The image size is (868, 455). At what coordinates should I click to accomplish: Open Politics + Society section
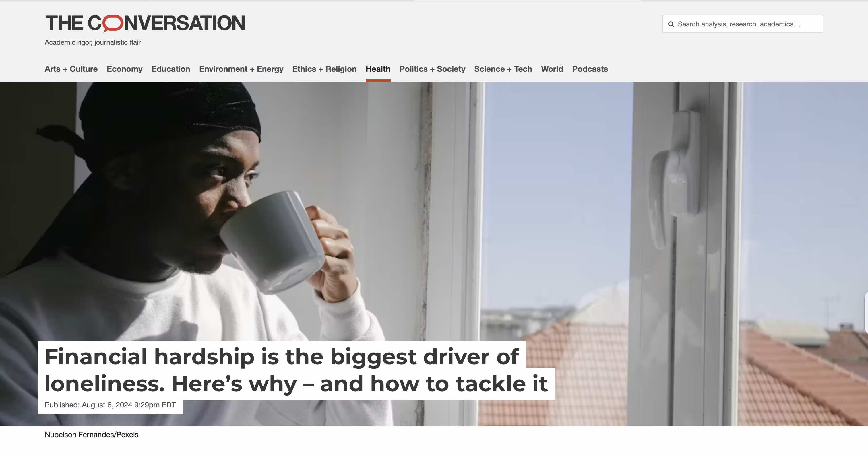[x=432, y=69]
